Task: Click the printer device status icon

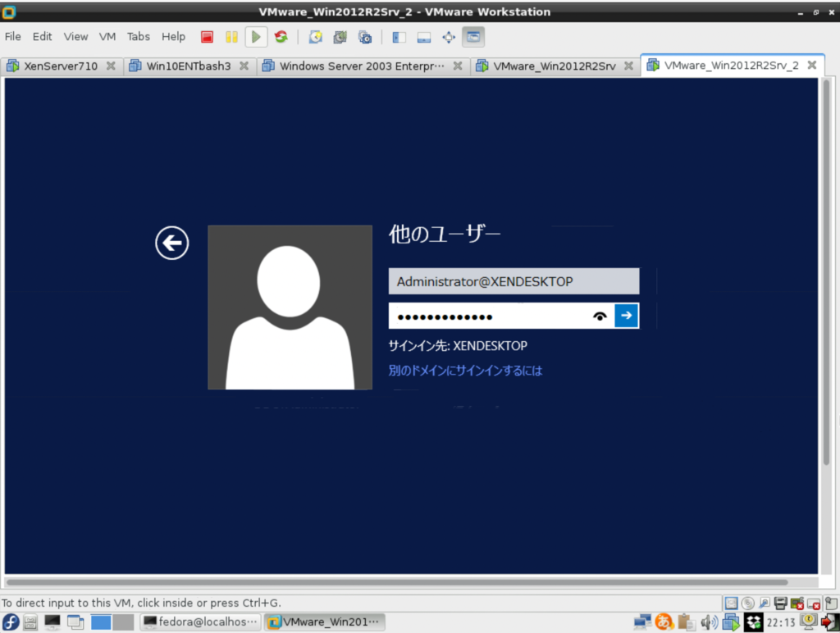Action: [781, 603]
